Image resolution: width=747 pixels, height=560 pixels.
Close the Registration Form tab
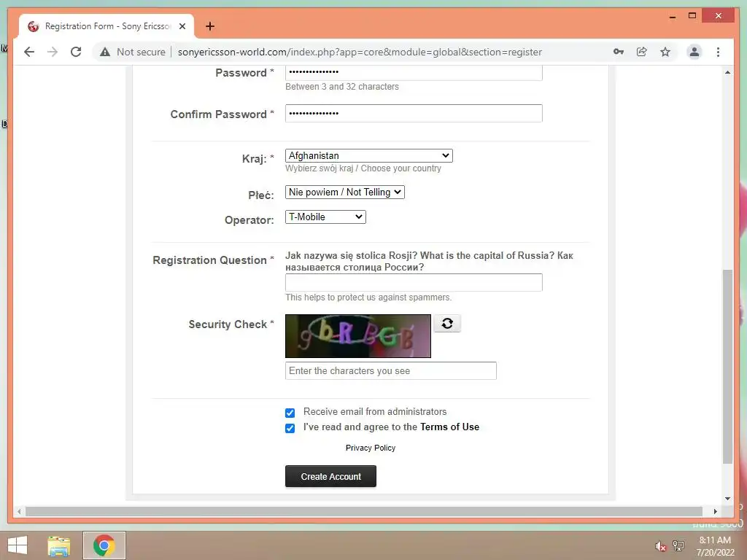(x=182, y=26)
